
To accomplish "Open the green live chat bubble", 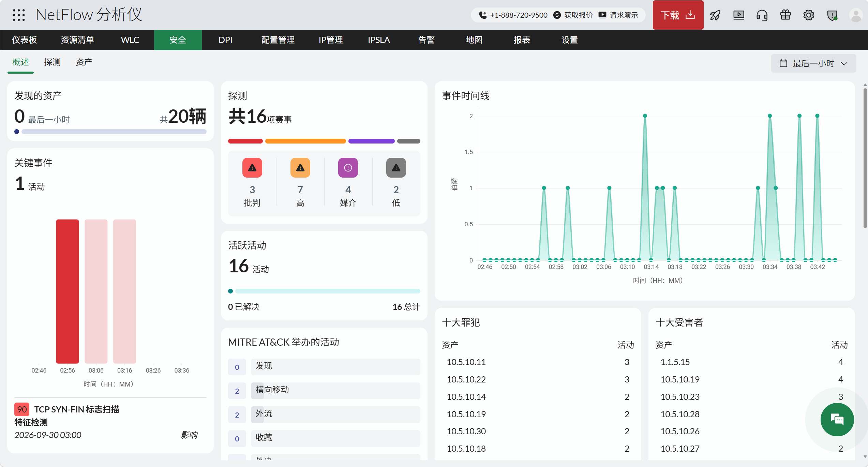I will pyautogui.click(x=837, y=419).
